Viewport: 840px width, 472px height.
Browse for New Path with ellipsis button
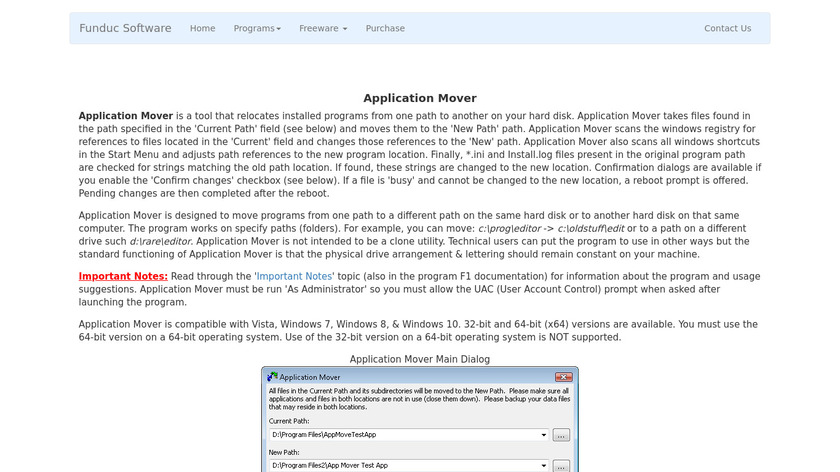561,466
